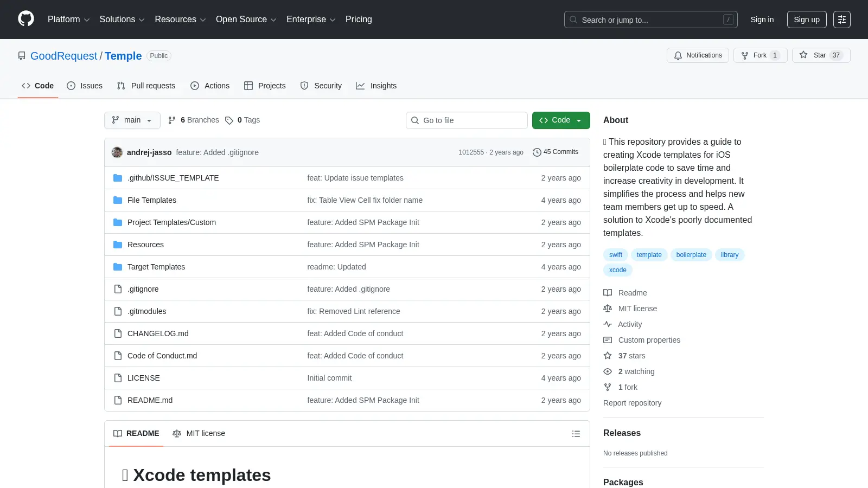Click the Notifications button
The width and height of the screenshot is (868, 488).
point(698,55)
